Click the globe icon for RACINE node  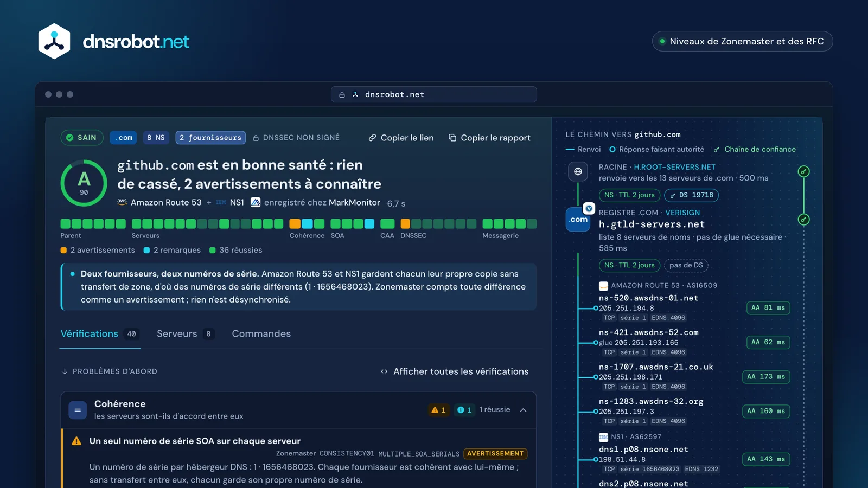pos(578,171)
